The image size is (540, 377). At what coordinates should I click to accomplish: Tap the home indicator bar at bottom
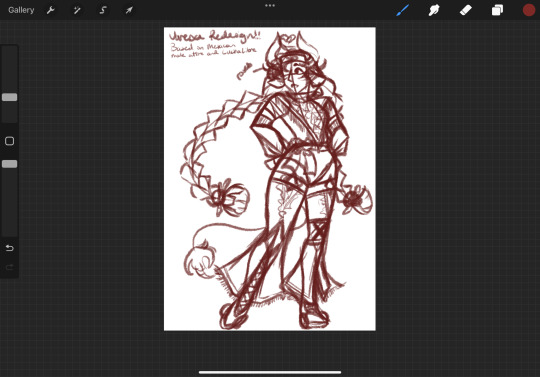[x=270, y=372]
